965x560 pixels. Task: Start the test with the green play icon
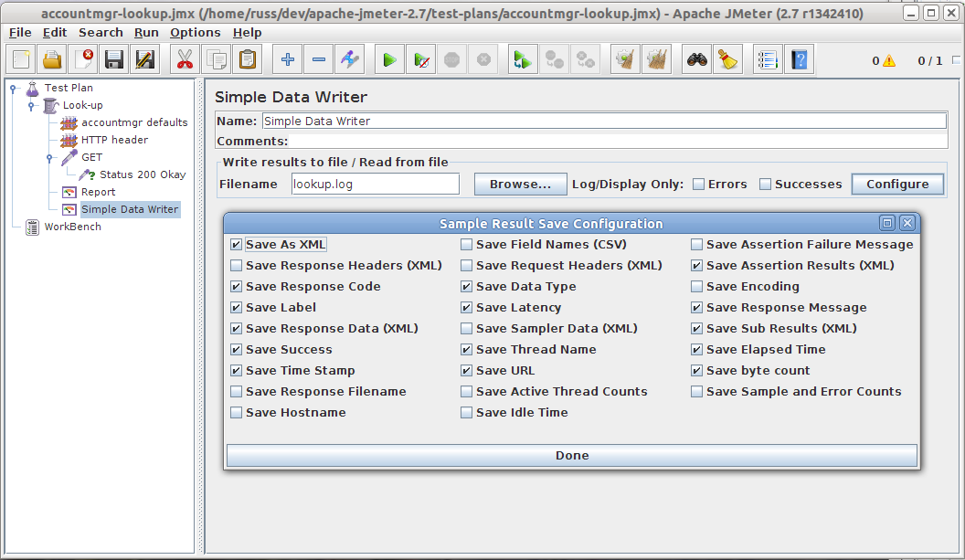coord(389,59)
